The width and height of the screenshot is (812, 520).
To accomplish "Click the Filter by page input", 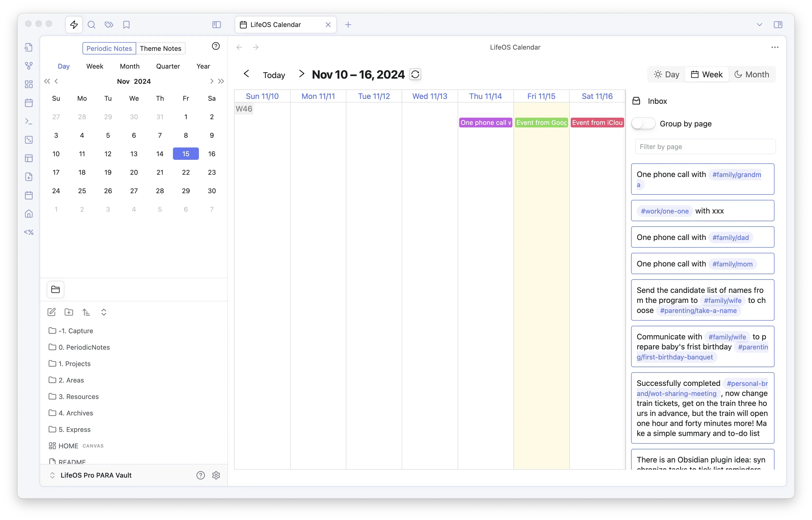I will [705, 146].
